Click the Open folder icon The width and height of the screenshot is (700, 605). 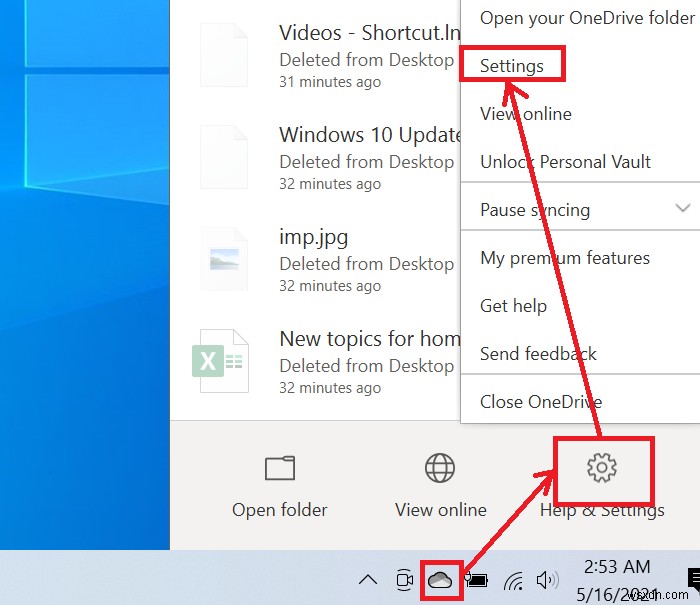pyautogui.click(x=280, y=468)
